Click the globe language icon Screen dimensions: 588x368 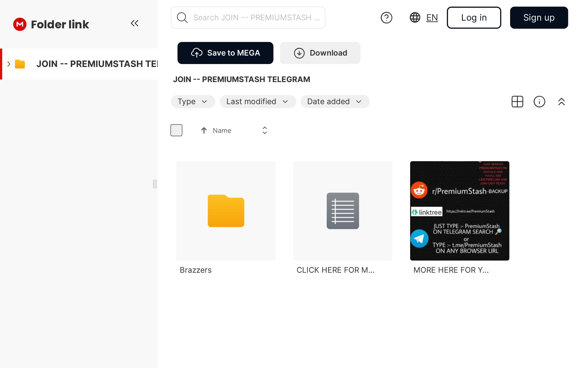tap(415, 17)
